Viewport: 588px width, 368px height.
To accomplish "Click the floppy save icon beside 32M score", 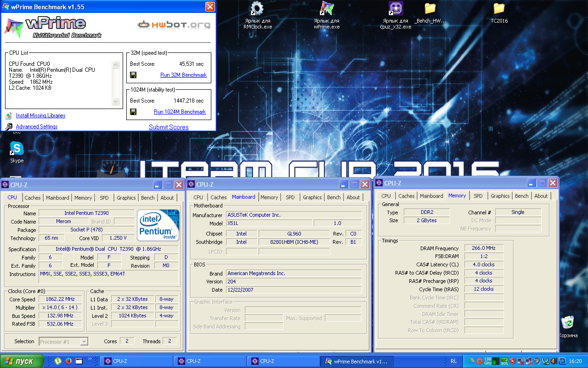I will (x=133, y=75).
